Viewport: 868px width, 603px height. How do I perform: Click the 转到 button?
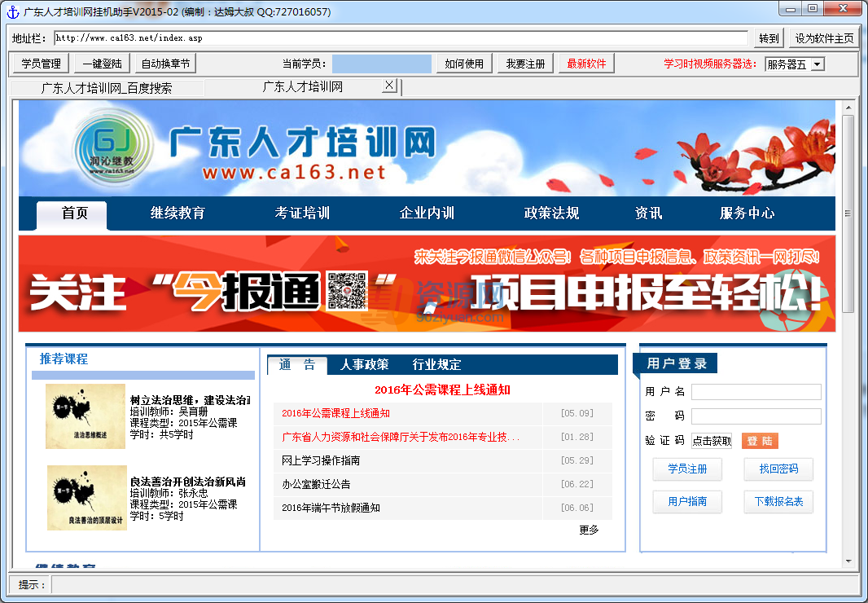[x=769, y=38]
